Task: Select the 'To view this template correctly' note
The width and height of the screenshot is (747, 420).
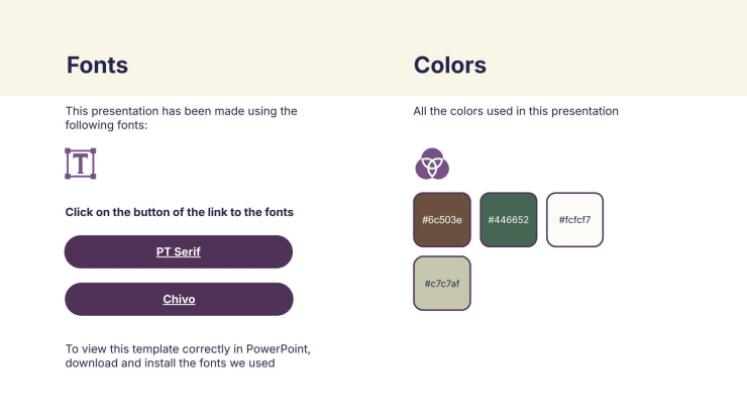Action: (188, 356)
